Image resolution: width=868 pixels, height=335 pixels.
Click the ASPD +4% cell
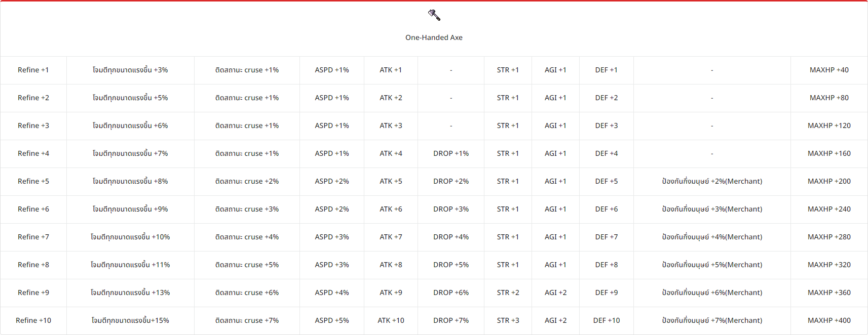[332, 292]
